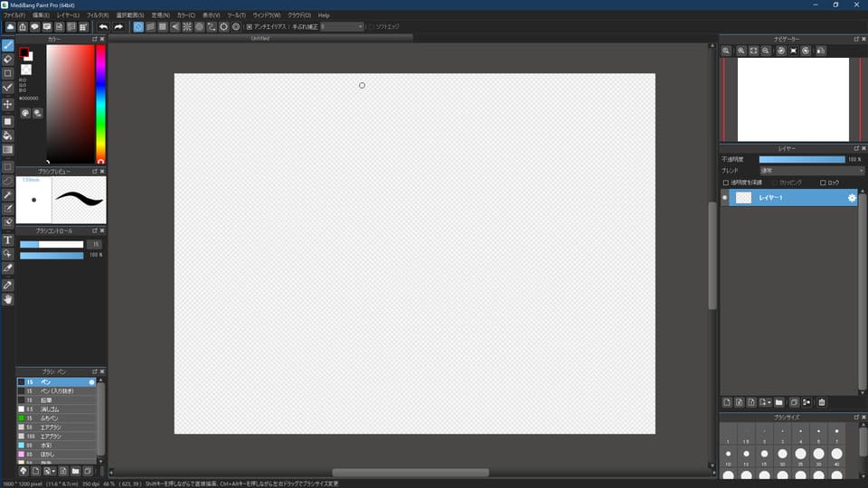Viewport: 868px width, 488px height.
Task: Select the Eraser tool in left toolbar
Action: pyautogui.click(x=8, y=60)
